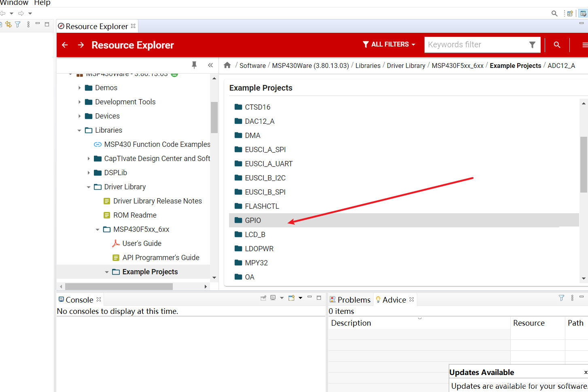The image size is (588, 392).
Task: Switch to the Problems tab
Action: [x=350, y=300]
